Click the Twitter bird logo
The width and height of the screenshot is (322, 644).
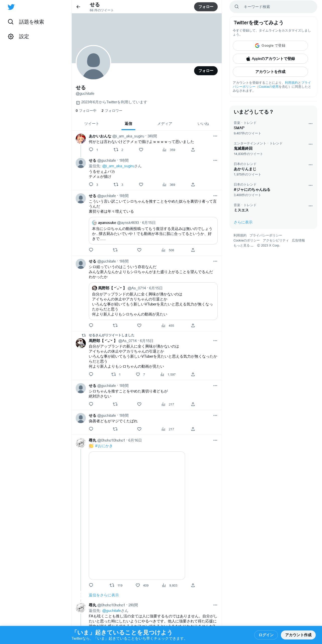click(x=11, y=7)
